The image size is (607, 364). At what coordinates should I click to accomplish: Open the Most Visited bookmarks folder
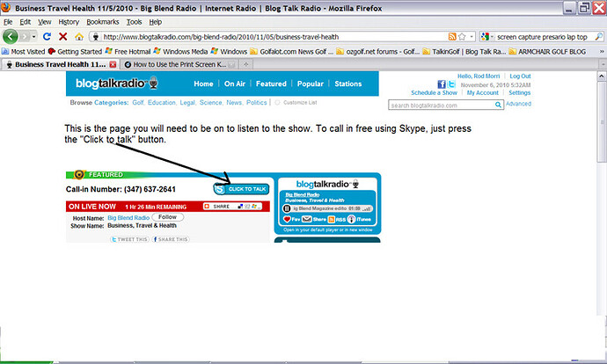point(23,52)
